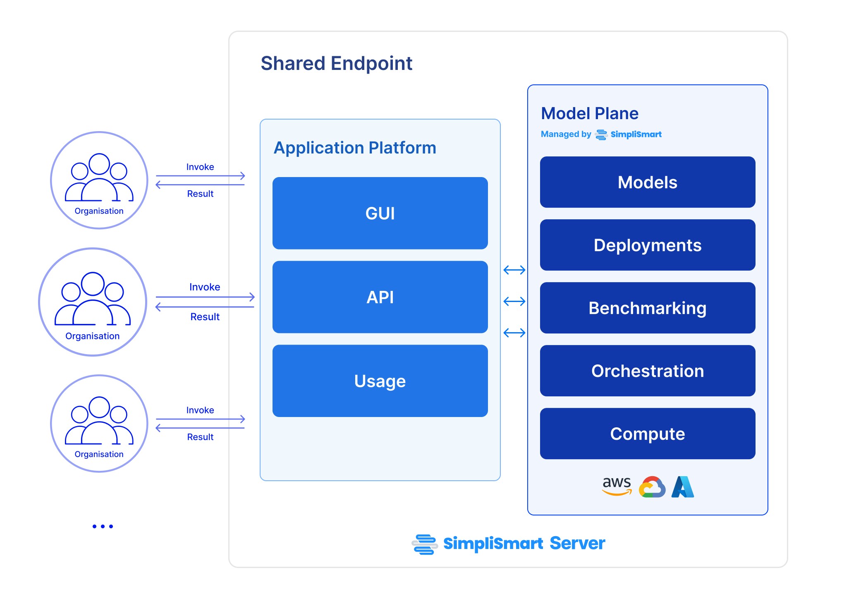Open the Usage panel
This screenshot has width=868, height=592.
click(379, 381)
